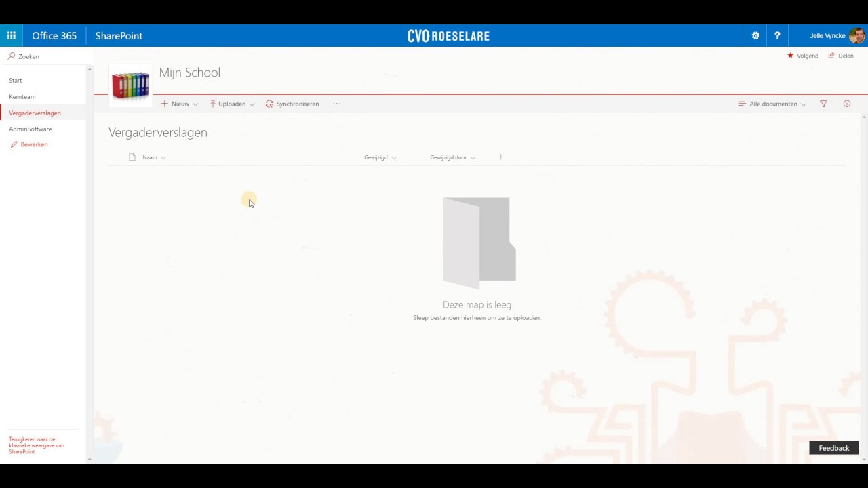Open the Naam column sort menu
The height and width of the screenshot is (488, 868).
point(154,157)
